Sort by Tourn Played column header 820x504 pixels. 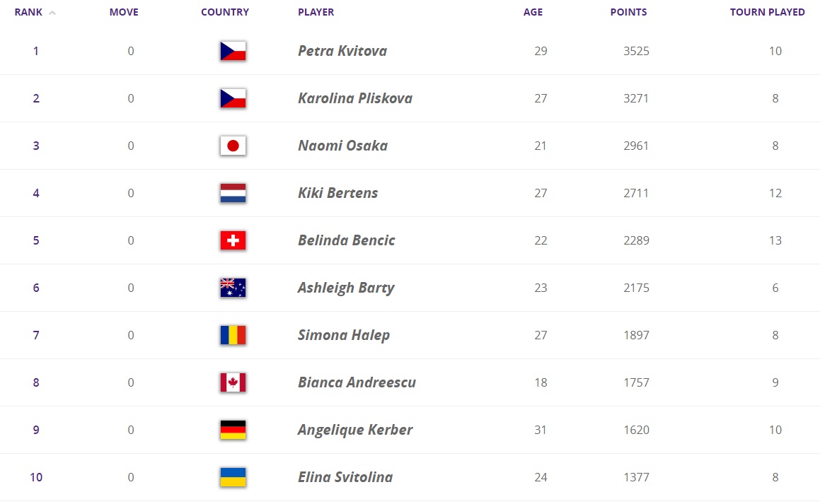[x=767, y=12]
